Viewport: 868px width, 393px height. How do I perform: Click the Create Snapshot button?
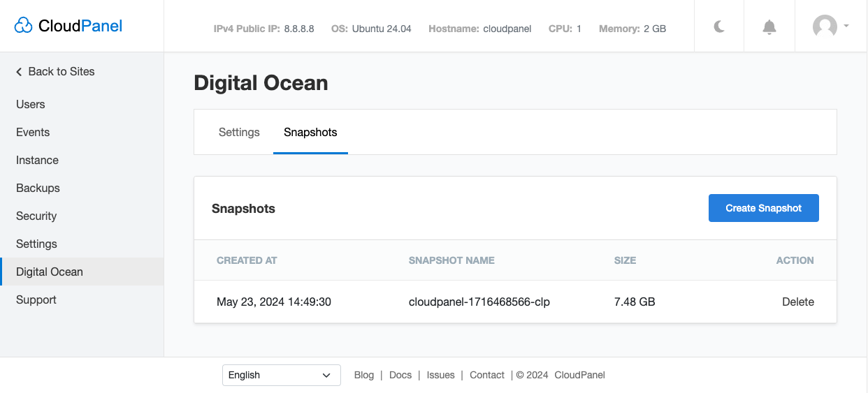[x=763, y=208]
